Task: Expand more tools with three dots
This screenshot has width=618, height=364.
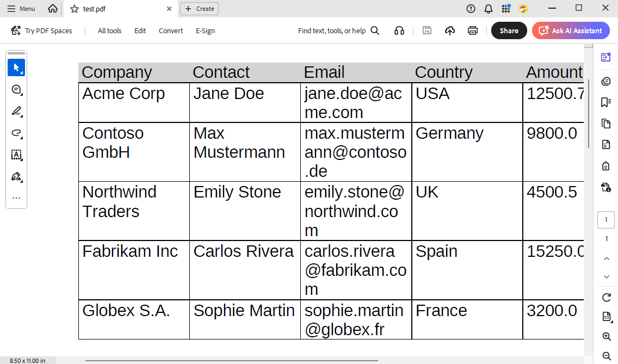Action: click(16, 198)
